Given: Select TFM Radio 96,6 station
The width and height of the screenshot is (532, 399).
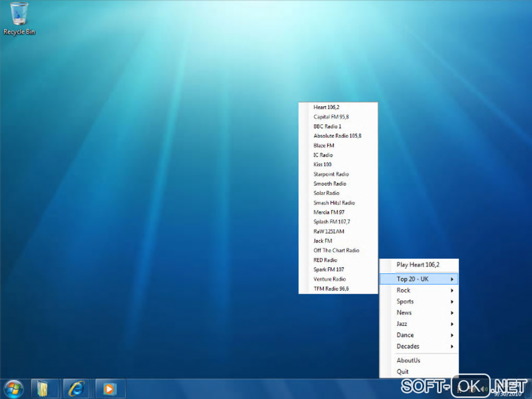Looking at the screenshot, I should coord(338,289).
